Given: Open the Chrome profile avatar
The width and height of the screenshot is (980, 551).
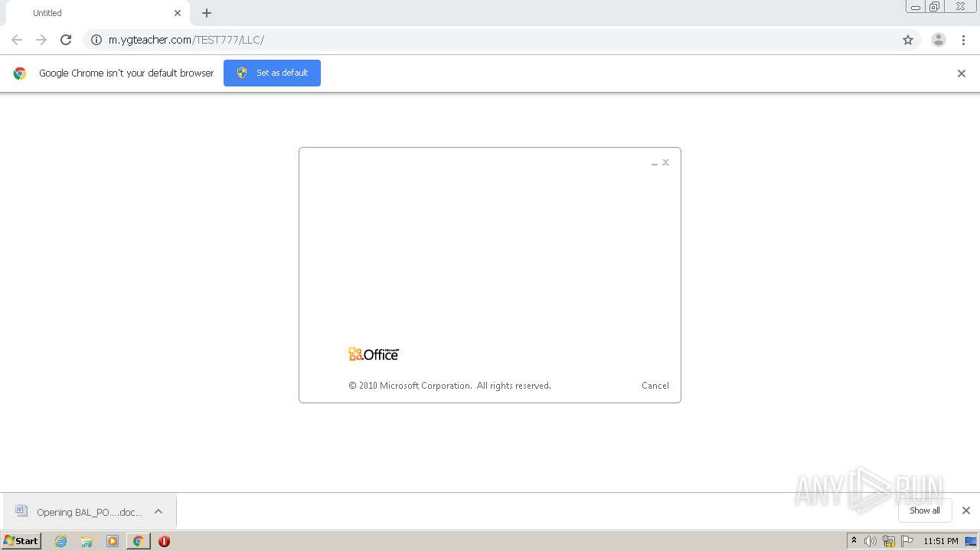Looking at the screenshot, I should point(939,40).
